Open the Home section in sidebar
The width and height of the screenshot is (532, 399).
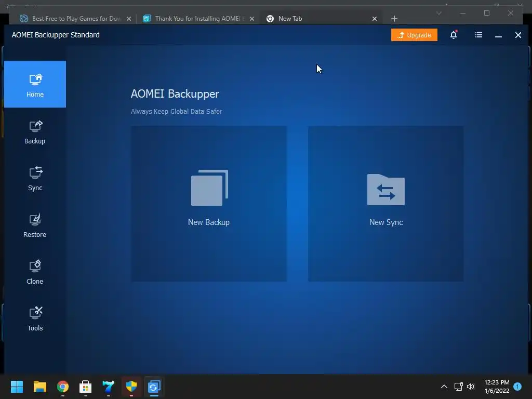tap(35, 84)
